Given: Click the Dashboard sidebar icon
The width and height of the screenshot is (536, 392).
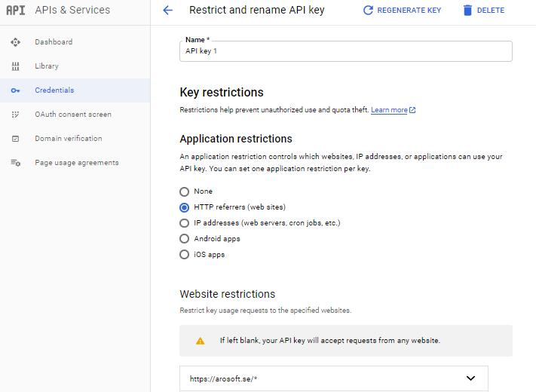Looking at the screenshot, I should [15, 42].
